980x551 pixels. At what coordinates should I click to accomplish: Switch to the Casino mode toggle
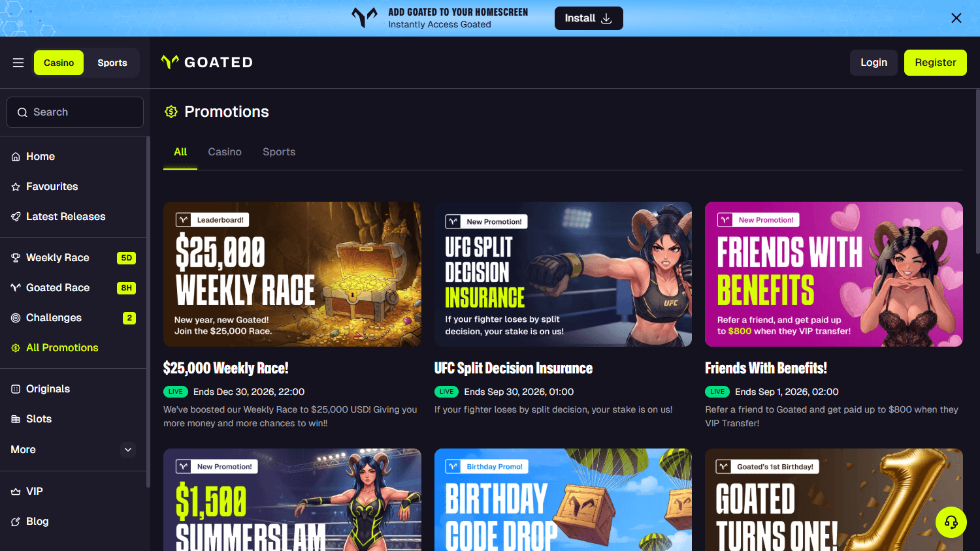(59, 63)
